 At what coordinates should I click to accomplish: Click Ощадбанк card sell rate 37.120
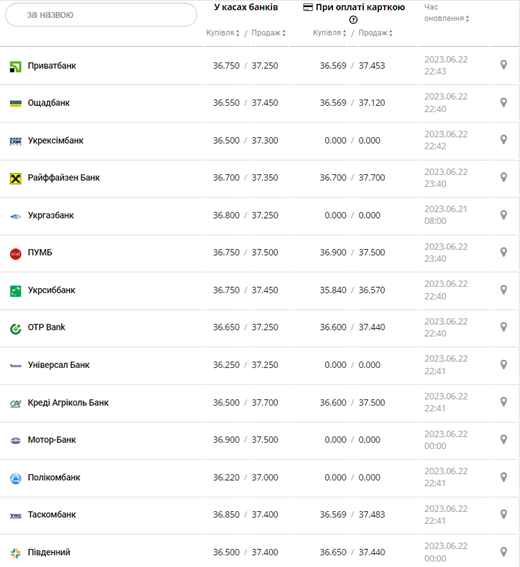(372, 103)
